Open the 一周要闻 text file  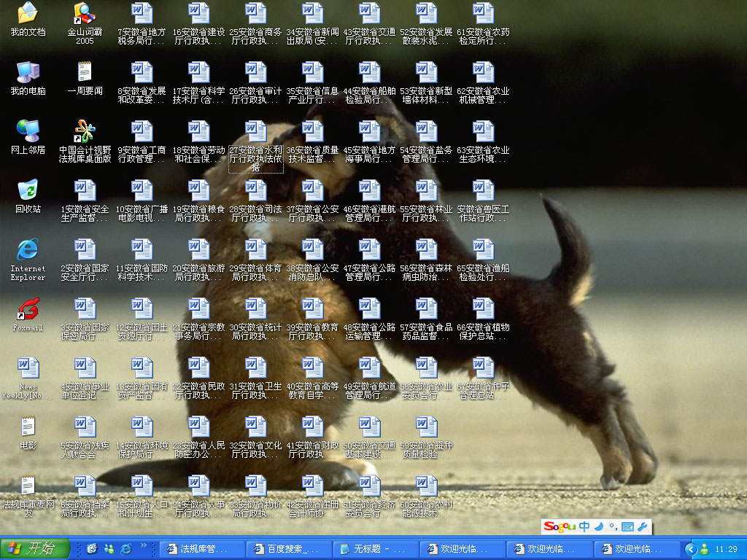tap(85, 72)
